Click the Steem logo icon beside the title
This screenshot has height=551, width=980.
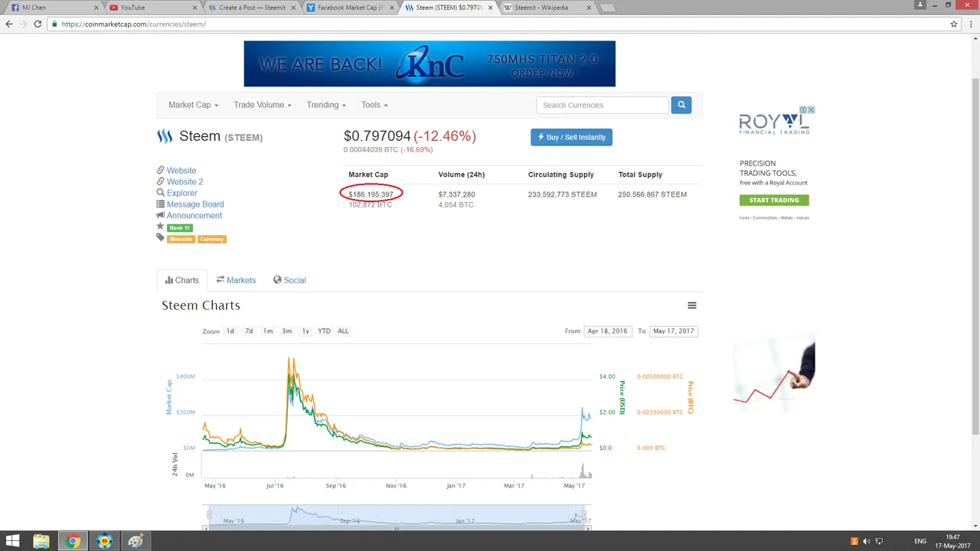click(x=165, y=137)
